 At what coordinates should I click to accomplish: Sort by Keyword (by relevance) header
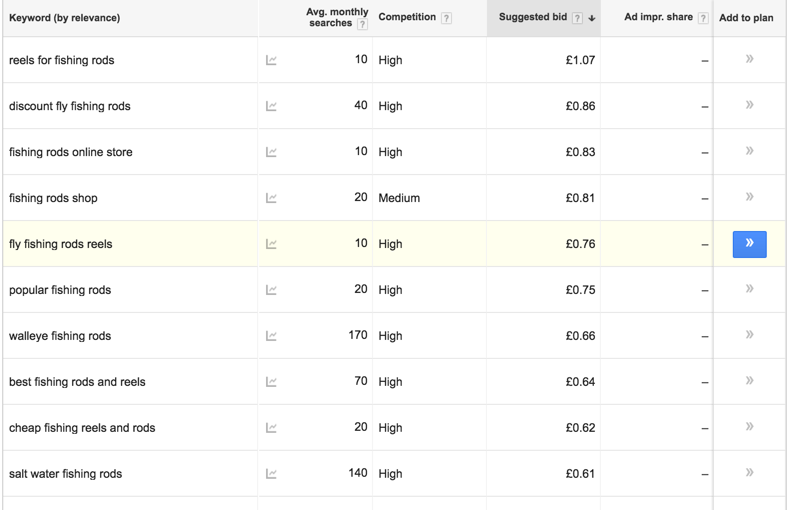pos(65,18)
